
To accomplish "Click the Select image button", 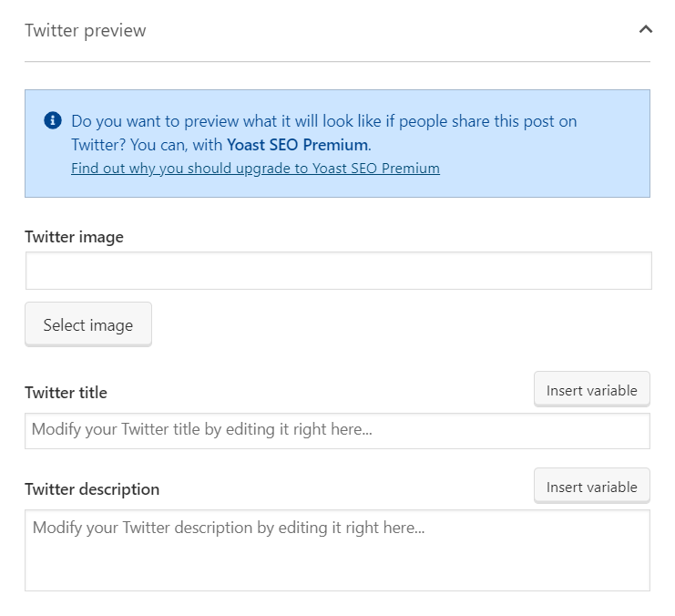I will [x=88, y=324].
